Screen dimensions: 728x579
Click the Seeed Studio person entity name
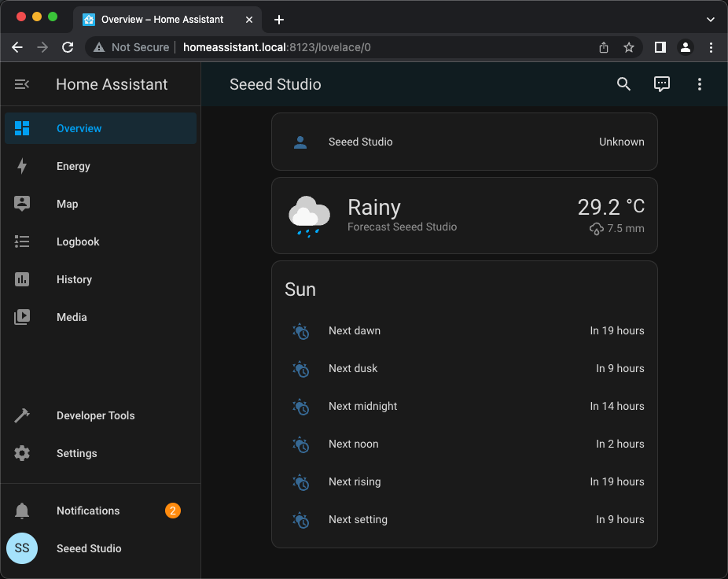[x=361, y=142]
